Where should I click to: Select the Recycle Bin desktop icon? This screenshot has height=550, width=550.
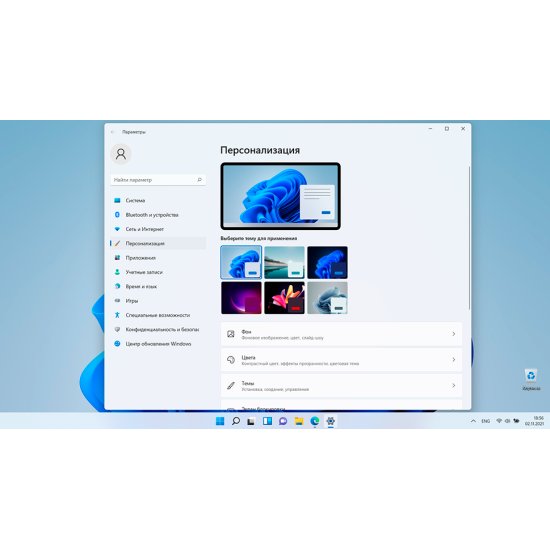pos(531,379)
